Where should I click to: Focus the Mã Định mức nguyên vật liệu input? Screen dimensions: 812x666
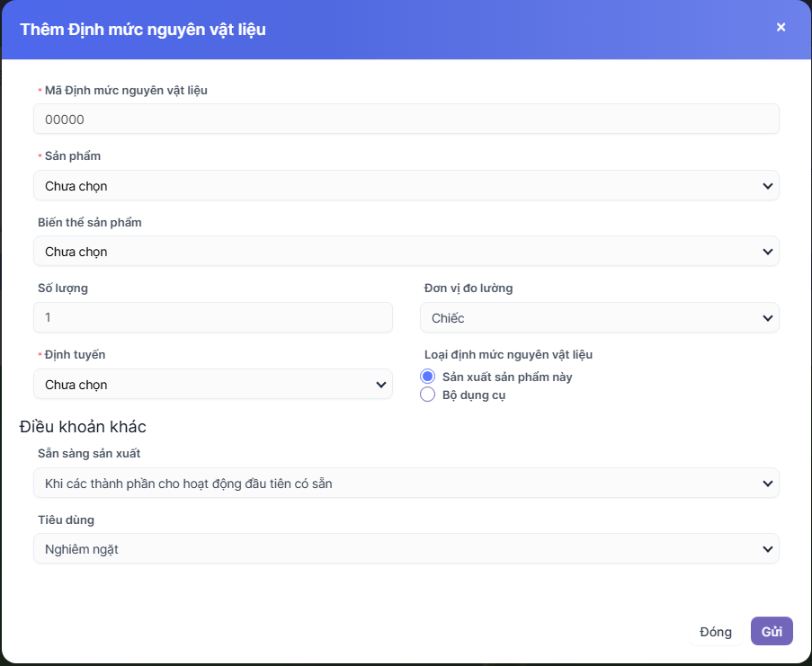coord(406,120)
